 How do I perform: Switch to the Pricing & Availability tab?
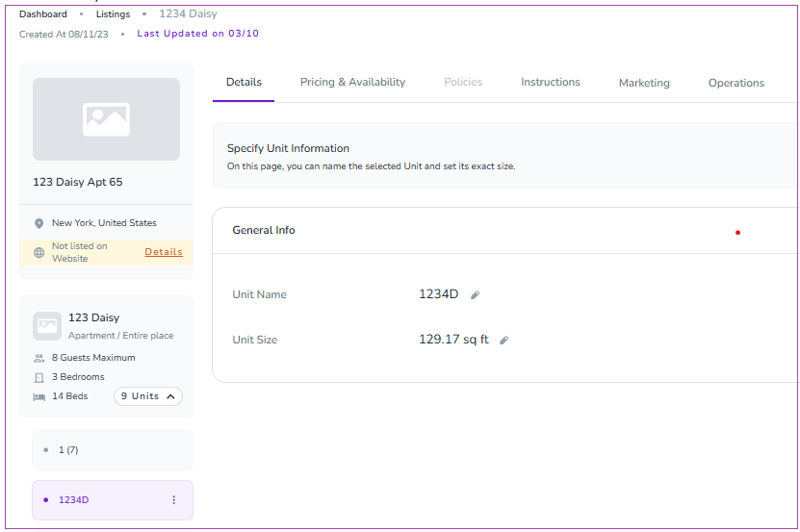(x=352, y=83)
